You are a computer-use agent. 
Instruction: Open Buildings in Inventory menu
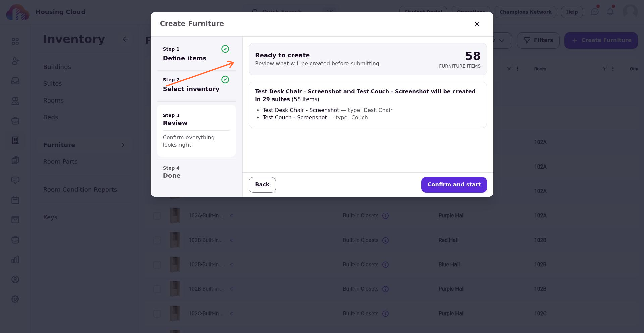[57, 67]
